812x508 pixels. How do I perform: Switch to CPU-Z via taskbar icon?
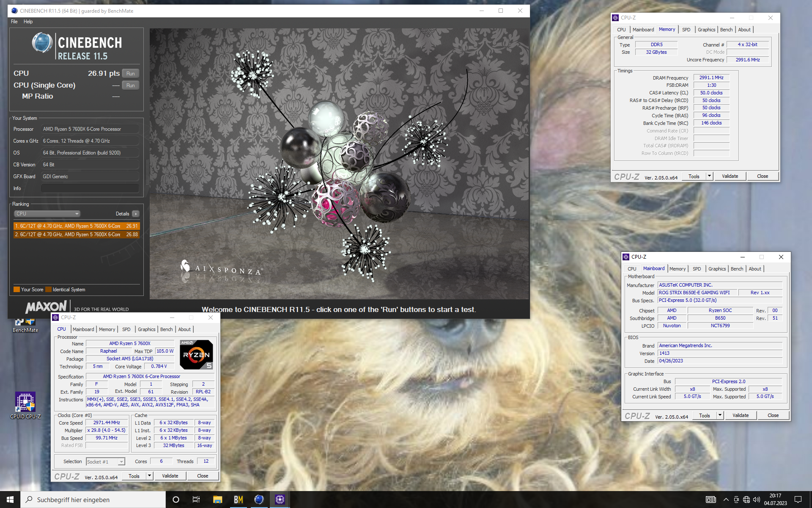coord(280,500)
